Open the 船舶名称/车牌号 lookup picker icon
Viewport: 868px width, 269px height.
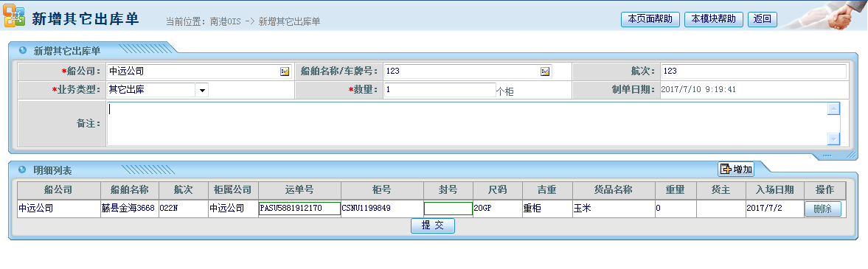(545, 71)
